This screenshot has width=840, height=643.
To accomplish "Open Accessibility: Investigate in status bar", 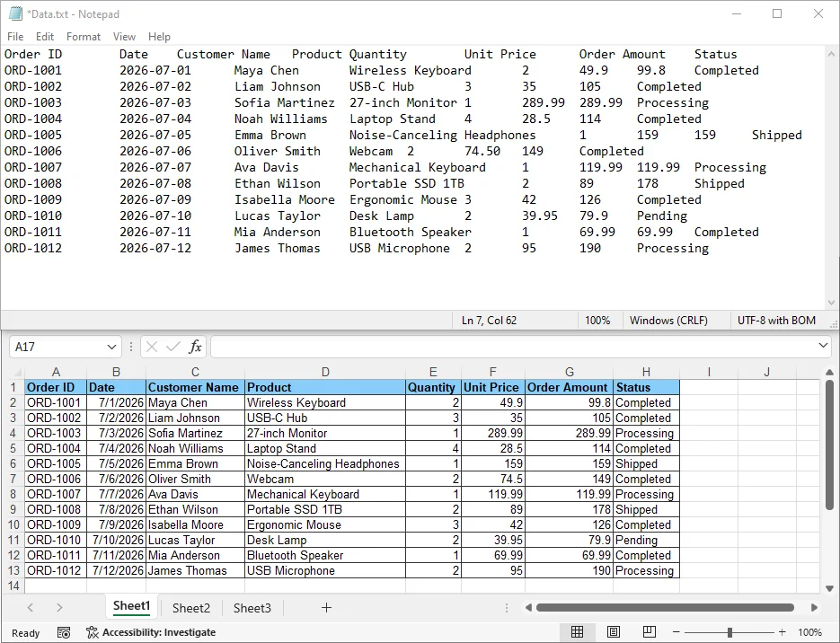I will click(x=151, y=633).
